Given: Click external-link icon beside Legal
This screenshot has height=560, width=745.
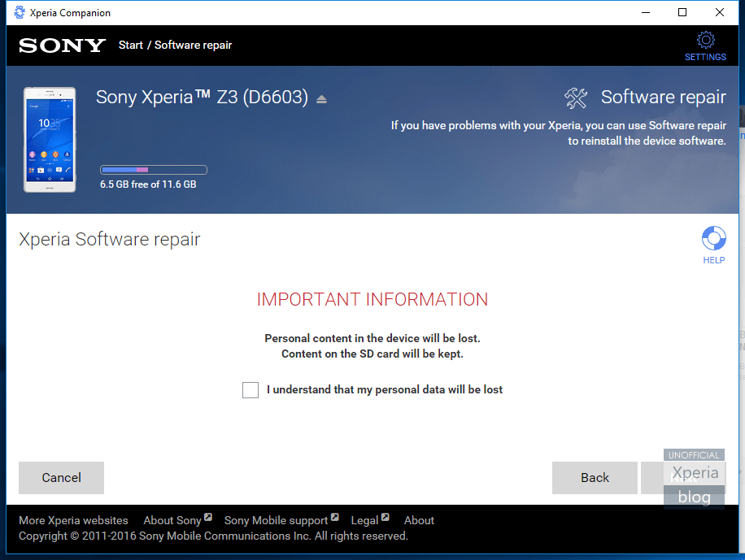Looking at the screenshot, I should (x=386, y=516).
